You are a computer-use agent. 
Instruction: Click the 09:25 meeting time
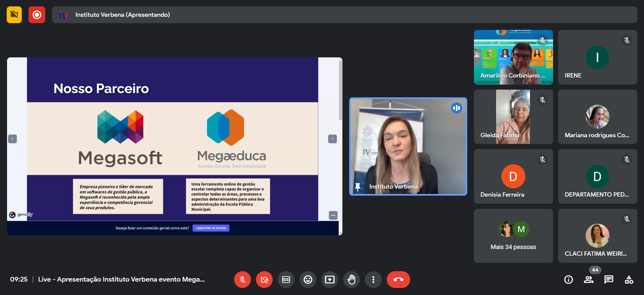(x=19, y=280)
